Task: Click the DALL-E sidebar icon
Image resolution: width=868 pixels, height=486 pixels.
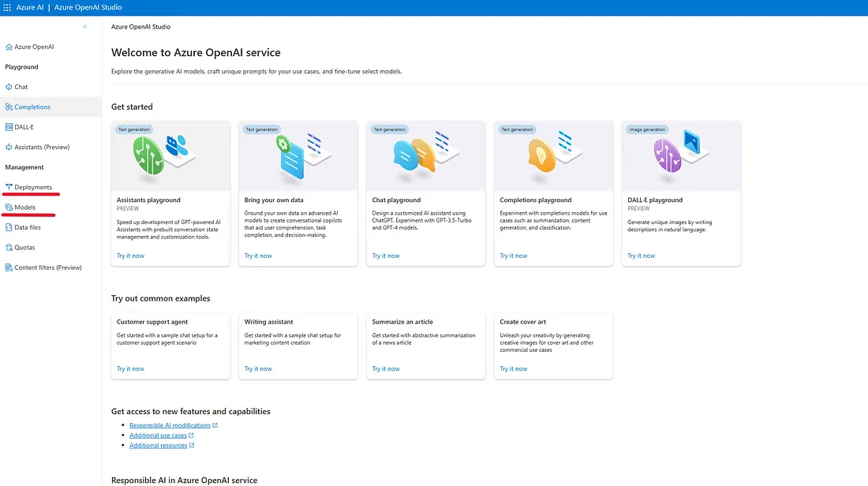Action: click(x=9, y=127)
